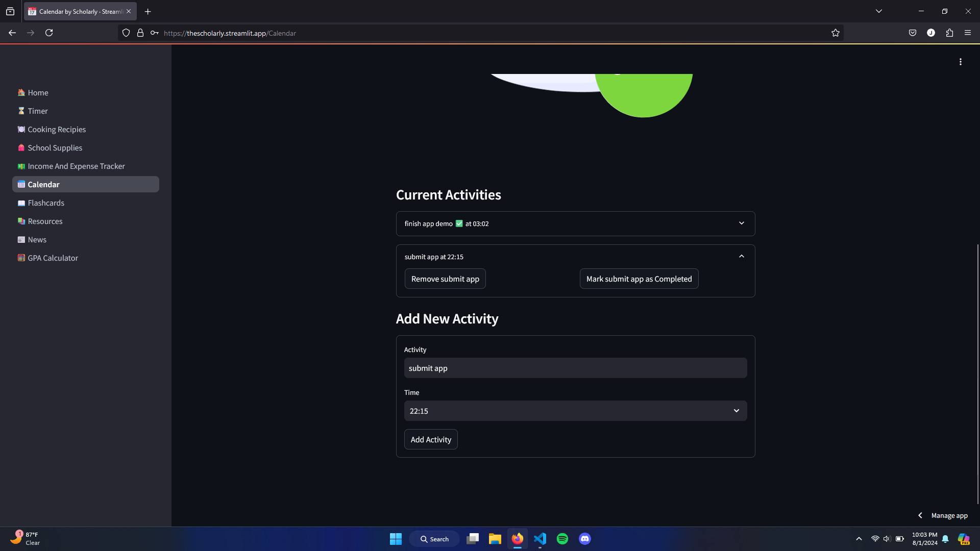Open the GPA Calculator sidebar page
Image resolution: width=980 pixels, height=551 pixels.
(53, 258)
